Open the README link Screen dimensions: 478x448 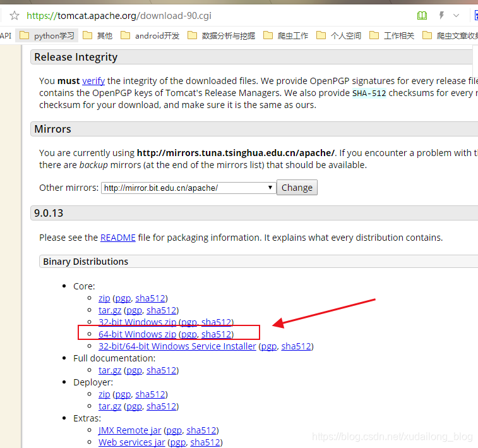coord(117,238)
